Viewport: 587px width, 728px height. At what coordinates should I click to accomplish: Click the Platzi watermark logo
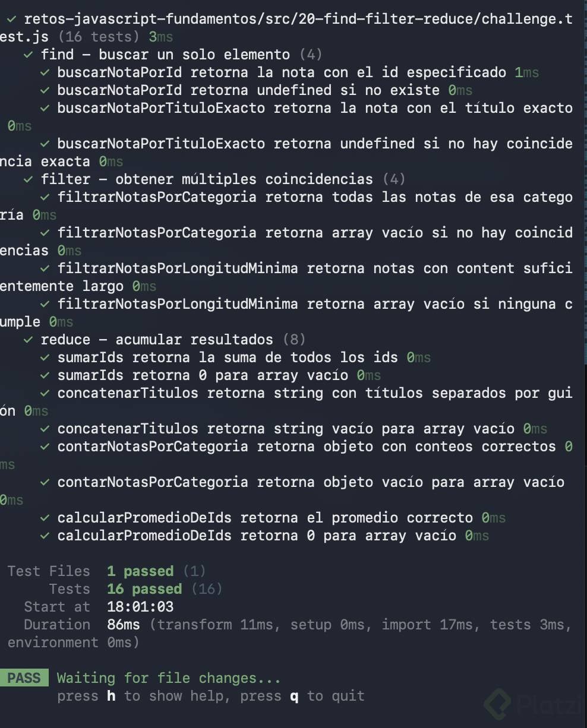pos(532,704)
